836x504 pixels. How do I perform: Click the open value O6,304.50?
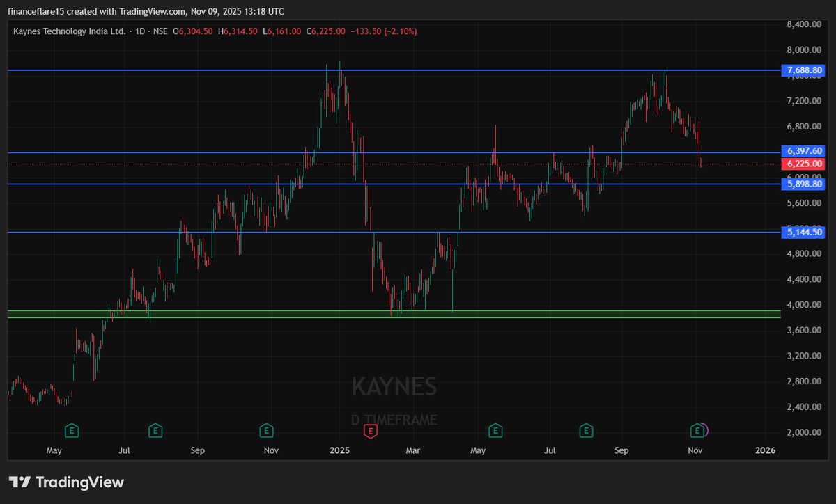pyautogui.click(x=194, y=31)
